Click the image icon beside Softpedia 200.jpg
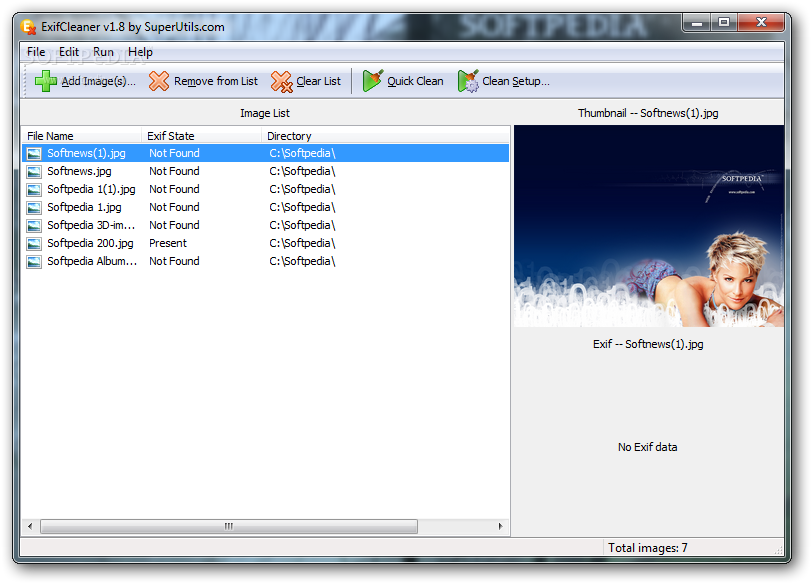 34,244
